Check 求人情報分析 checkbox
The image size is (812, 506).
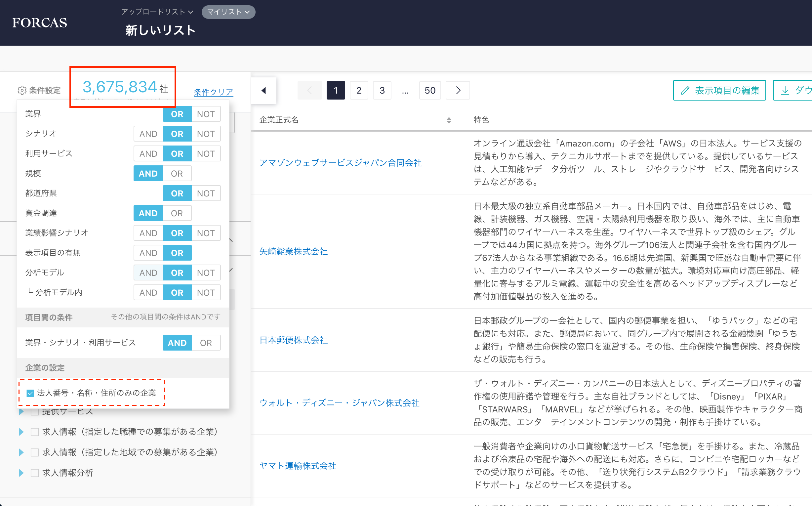tap(34, 473)
